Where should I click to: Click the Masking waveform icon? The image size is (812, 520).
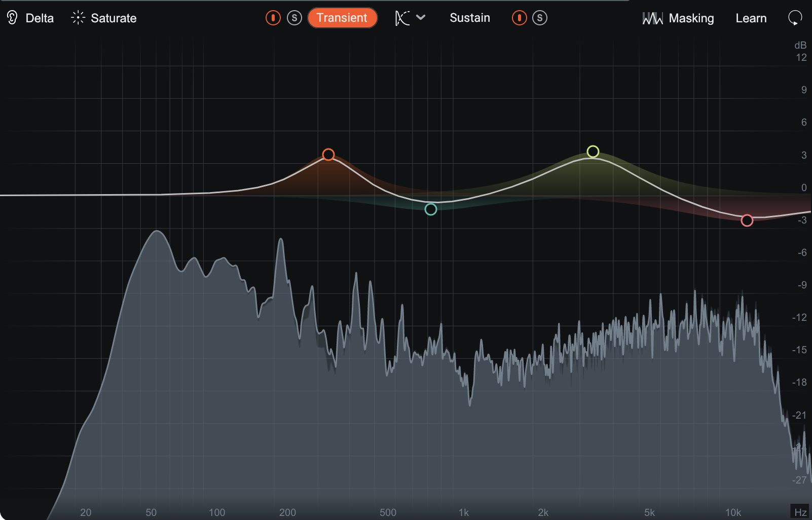(x=652, y=18)
